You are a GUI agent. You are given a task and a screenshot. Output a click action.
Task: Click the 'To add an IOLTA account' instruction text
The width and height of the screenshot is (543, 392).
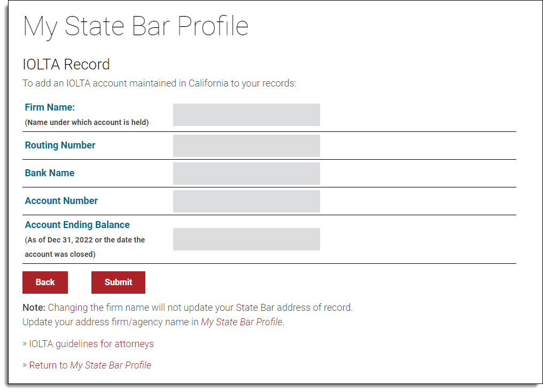click(159, 83)
